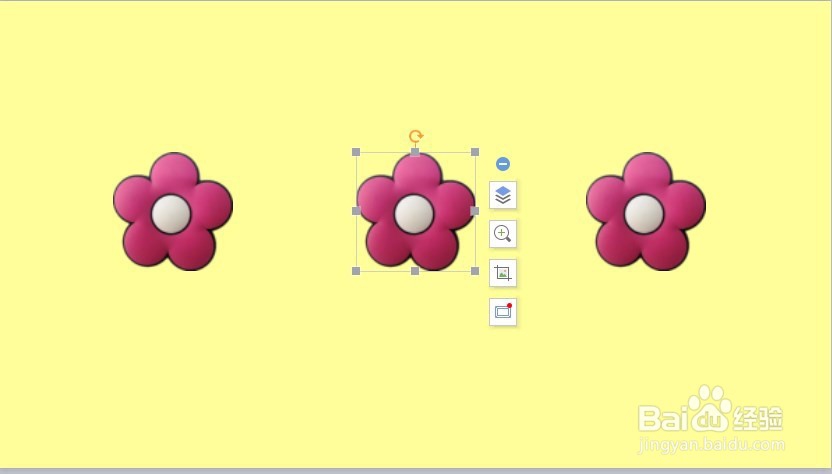Open the layer order stack icon
832x474 pixels.
[x=503, y=195]
